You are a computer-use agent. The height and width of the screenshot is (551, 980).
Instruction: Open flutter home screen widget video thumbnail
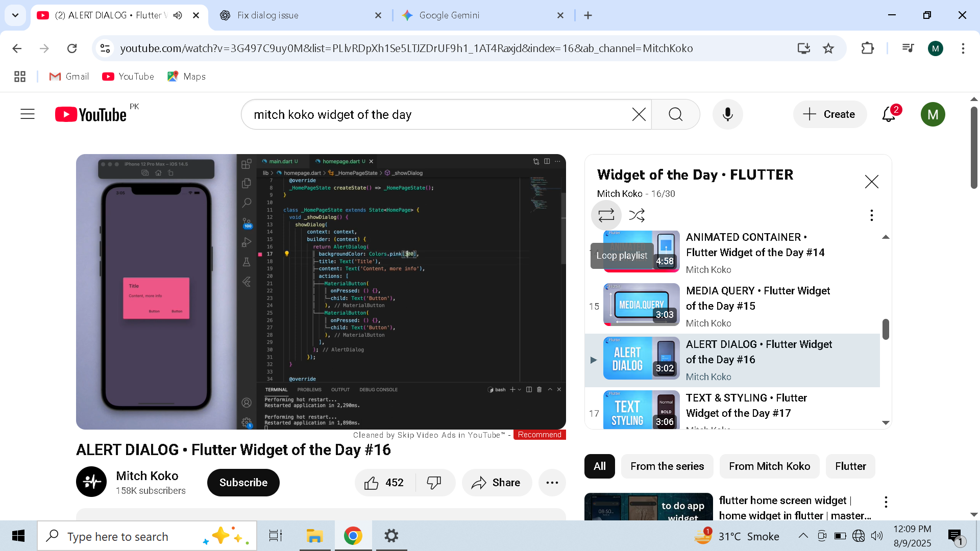[649, 507]
